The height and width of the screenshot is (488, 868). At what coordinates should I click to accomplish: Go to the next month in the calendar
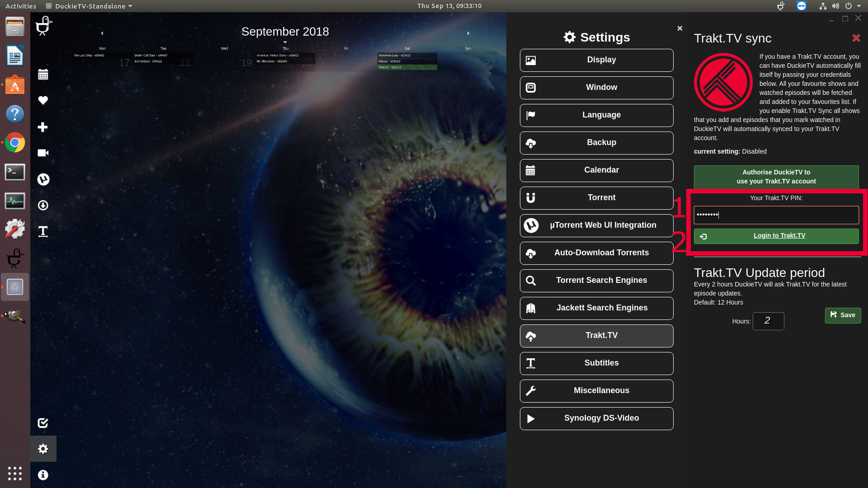click(468, 33)
